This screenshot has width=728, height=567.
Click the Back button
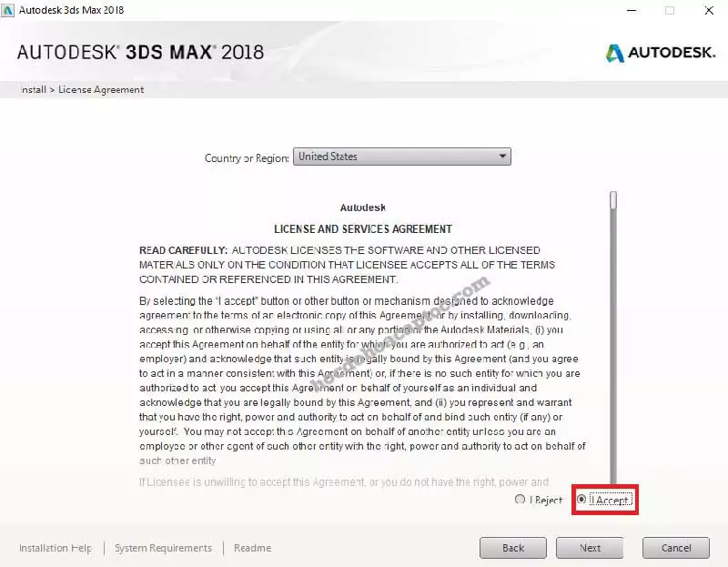pyautogui.click(x=512, y=548)
